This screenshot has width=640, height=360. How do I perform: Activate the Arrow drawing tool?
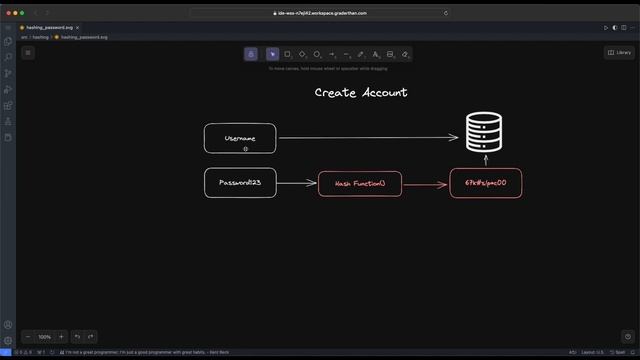(331, 54)
